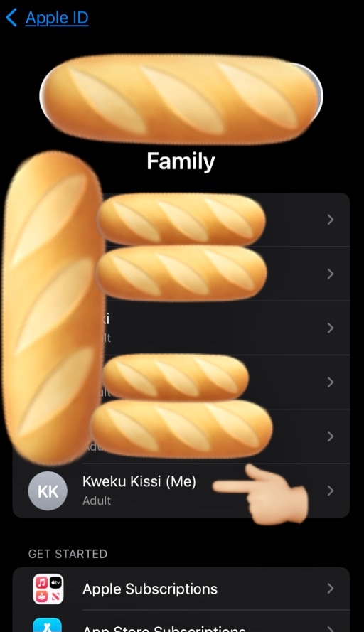Open the Apple Subscriptions entry label
Image resolution: width=364 pixels, height=632 pixels.
pos(150,589)
